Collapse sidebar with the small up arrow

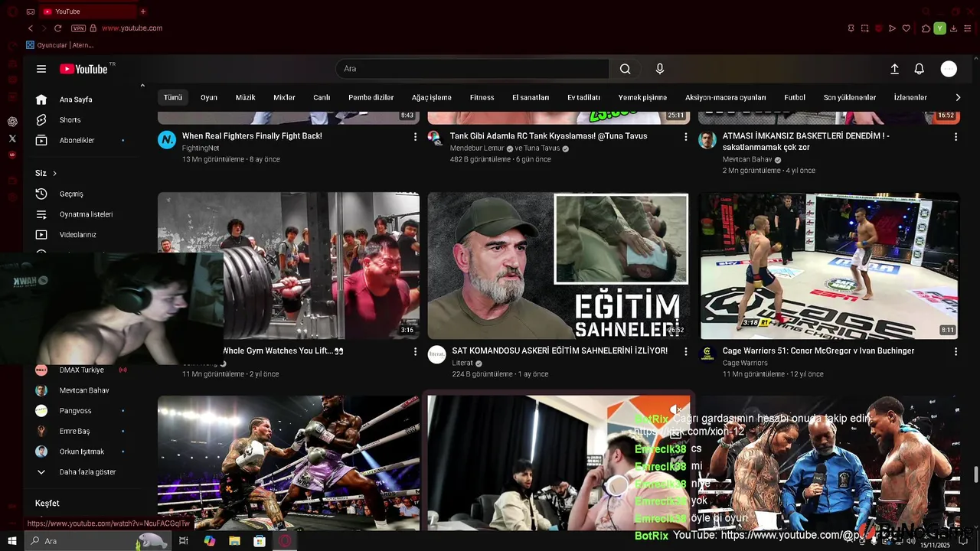(142, 86)
